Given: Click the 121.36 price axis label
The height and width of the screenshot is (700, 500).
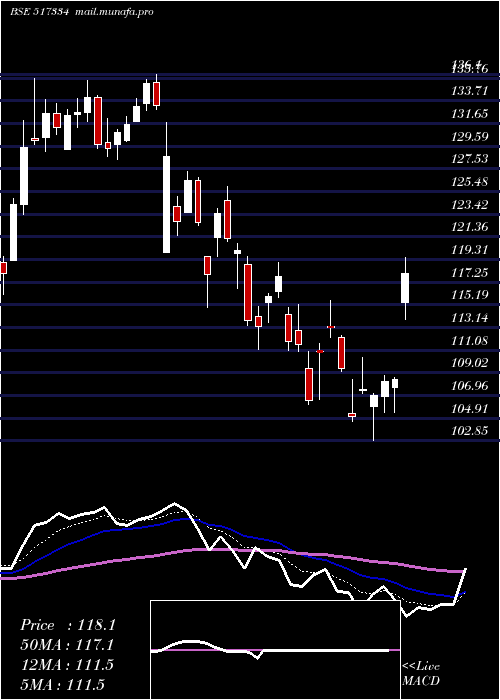Looking at the screenshot, I should tap(469, 227).
